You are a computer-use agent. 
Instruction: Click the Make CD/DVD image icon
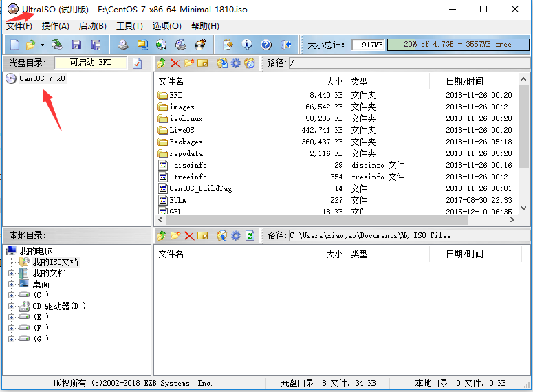click(x=122, y=45)
